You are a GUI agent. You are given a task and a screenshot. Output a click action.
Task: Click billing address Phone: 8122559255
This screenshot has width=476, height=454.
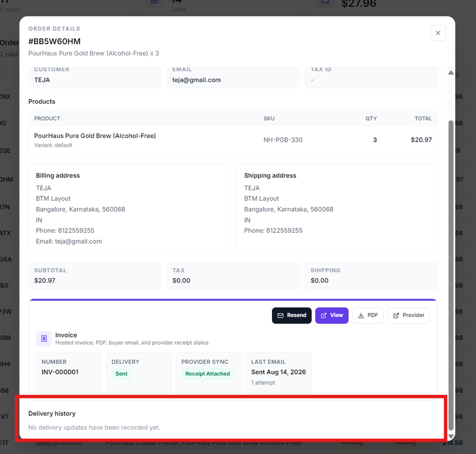(65, 231)
